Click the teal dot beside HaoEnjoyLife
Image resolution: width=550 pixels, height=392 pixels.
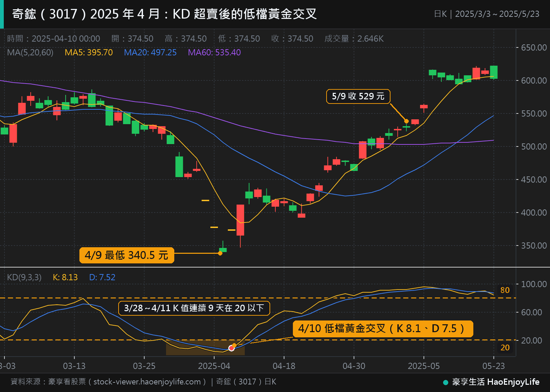pos(445,382)
